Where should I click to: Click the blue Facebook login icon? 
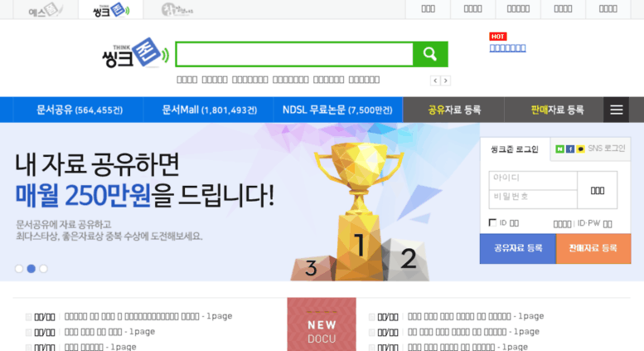(x=570, y=149)
